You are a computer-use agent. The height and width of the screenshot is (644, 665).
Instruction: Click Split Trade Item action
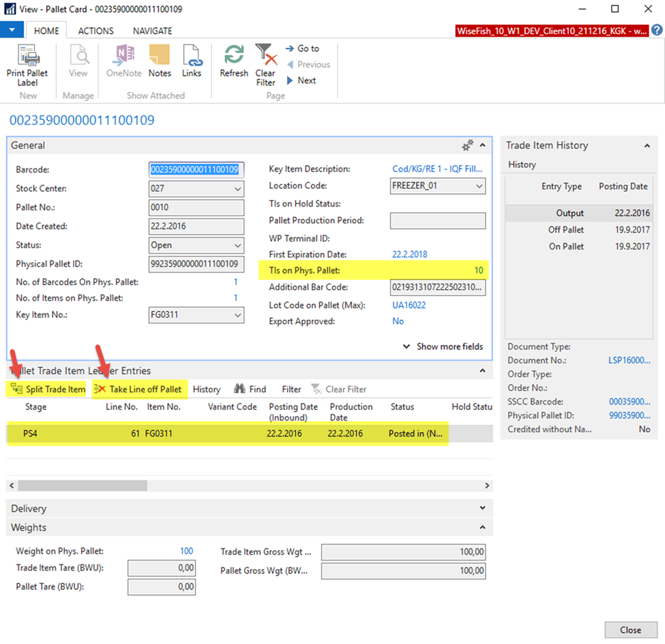48,389
